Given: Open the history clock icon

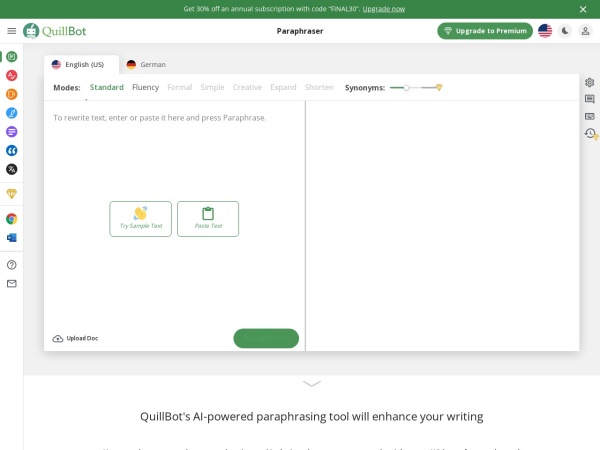Looking at the screenshot, I should click(590, 133).
